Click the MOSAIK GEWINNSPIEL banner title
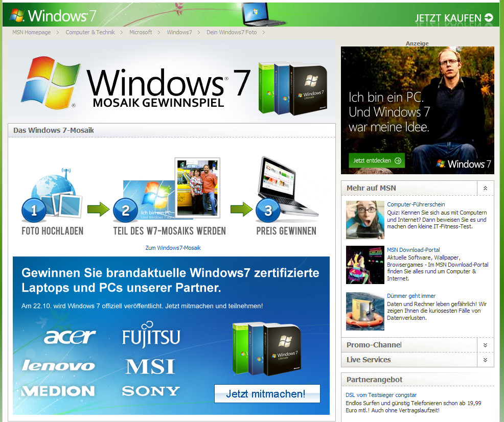The image size is (504, 422). coord(158,103)
